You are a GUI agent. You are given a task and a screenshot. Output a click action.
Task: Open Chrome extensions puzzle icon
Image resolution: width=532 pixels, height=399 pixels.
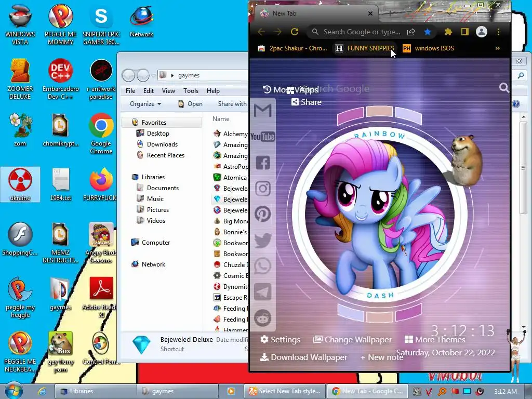pyautogui.click(x=448, y=32)
